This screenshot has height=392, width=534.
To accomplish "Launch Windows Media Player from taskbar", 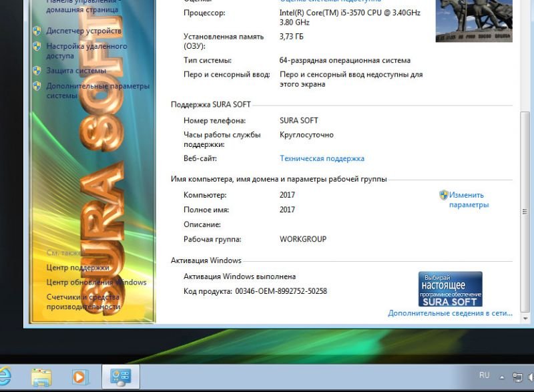I will (80, 377).
